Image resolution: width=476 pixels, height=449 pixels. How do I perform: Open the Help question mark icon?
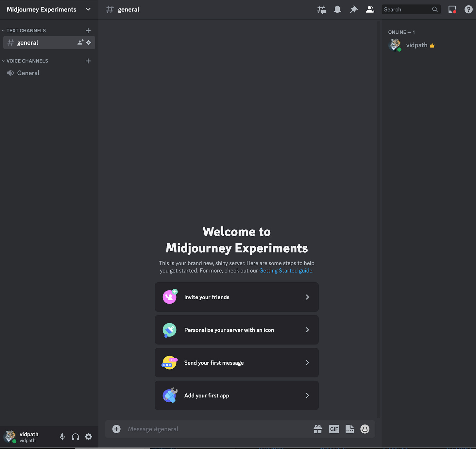[x=468, y=9]
